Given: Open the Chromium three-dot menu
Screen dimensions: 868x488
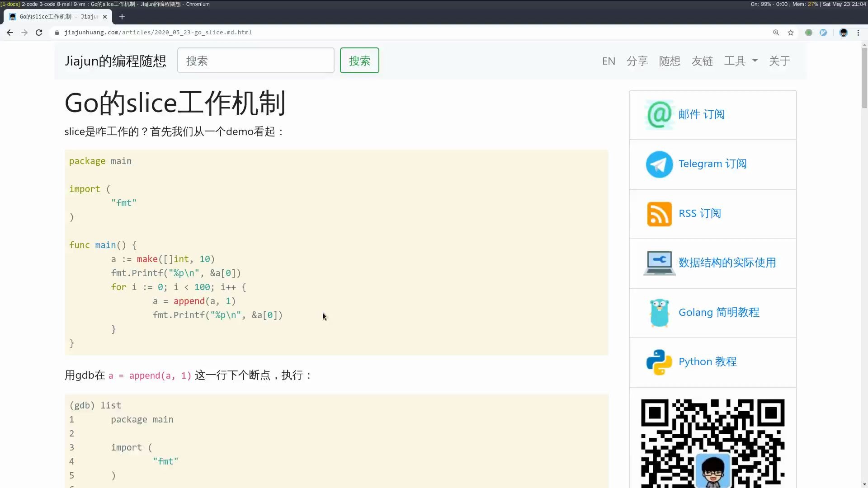Looking at the screenshot, I should (858, 33).
